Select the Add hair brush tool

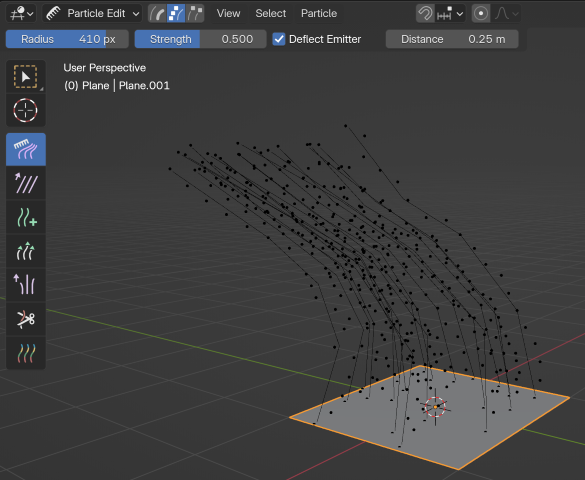click(26, 217)
